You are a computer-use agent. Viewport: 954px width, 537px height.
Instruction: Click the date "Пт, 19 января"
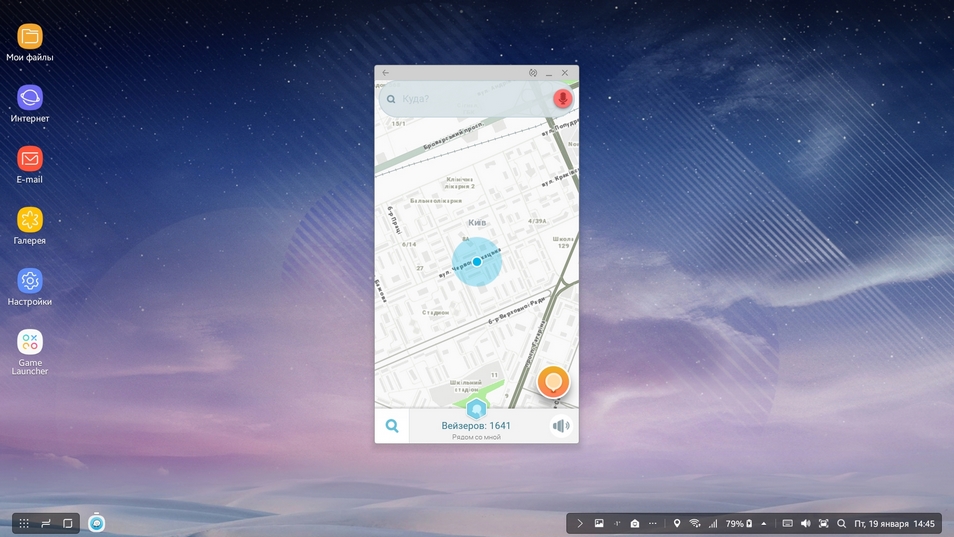coord(881,524)
